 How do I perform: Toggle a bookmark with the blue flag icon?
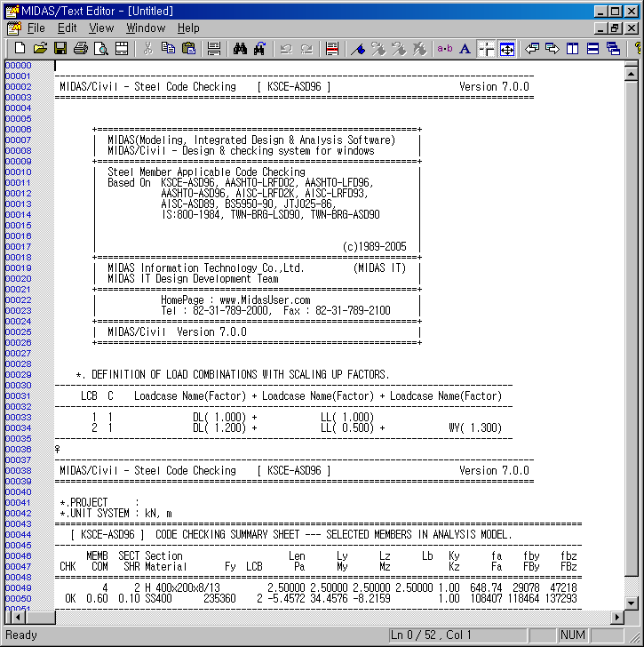point(358,49)
